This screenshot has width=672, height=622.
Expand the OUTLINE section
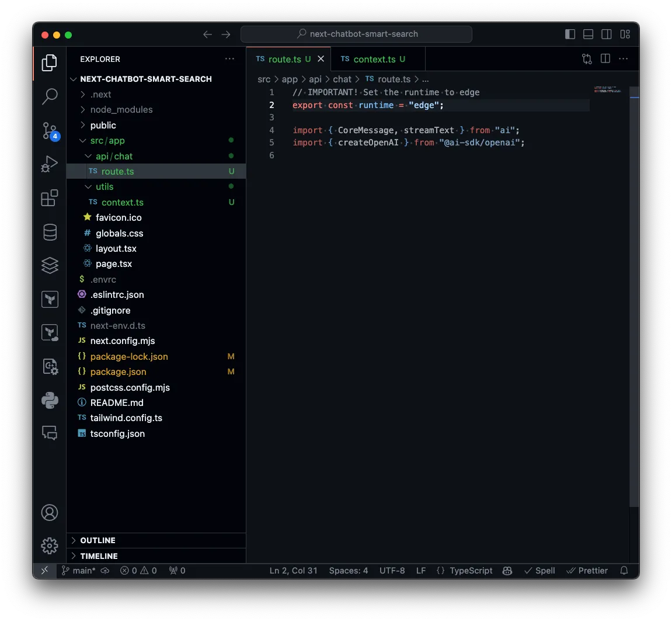[156, 540]
